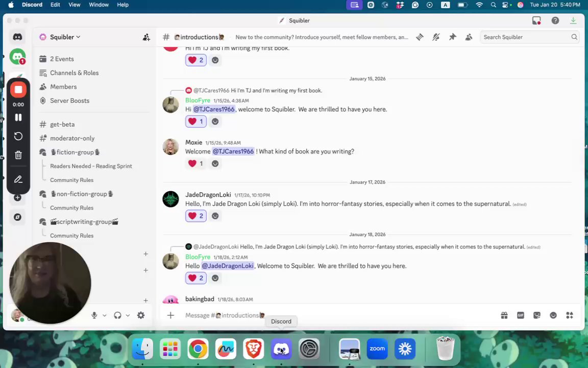Open the recorder's drawing pen tool
The width and height of the screenshot is (588, 368).
pyautogui.click(x=18, y=179)
